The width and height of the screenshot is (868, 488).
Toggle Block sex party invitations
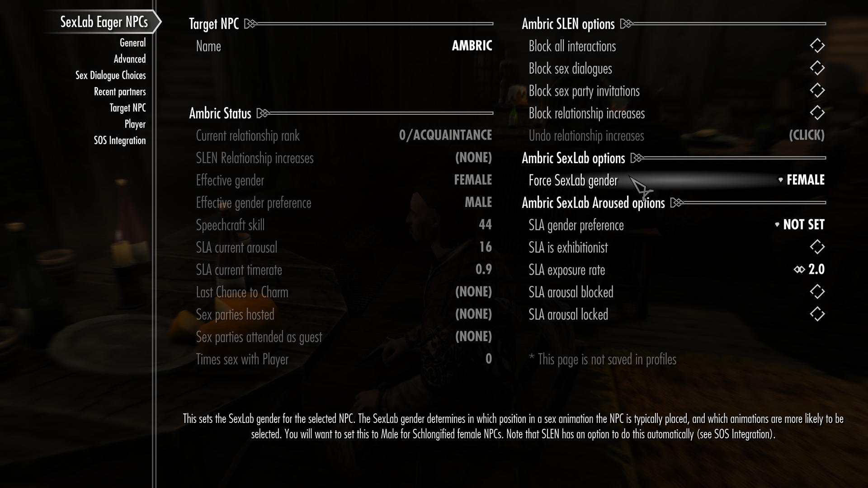[x=817, y=90]
